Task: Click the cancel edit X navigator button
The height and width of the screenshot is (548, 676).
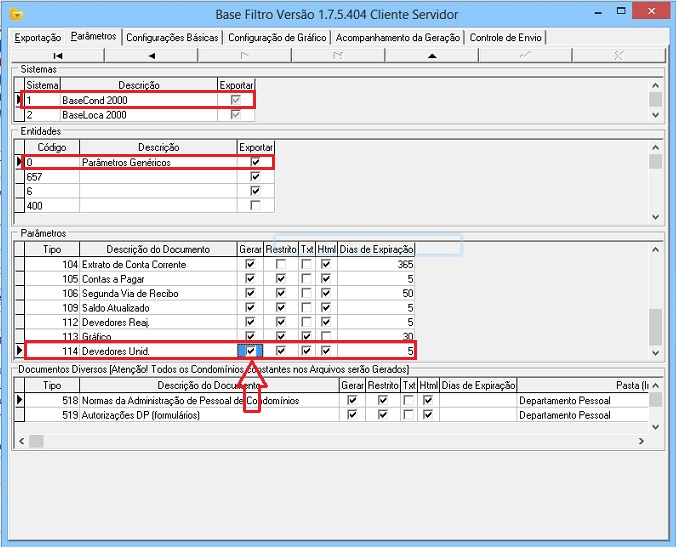Action: pos(618,55)
